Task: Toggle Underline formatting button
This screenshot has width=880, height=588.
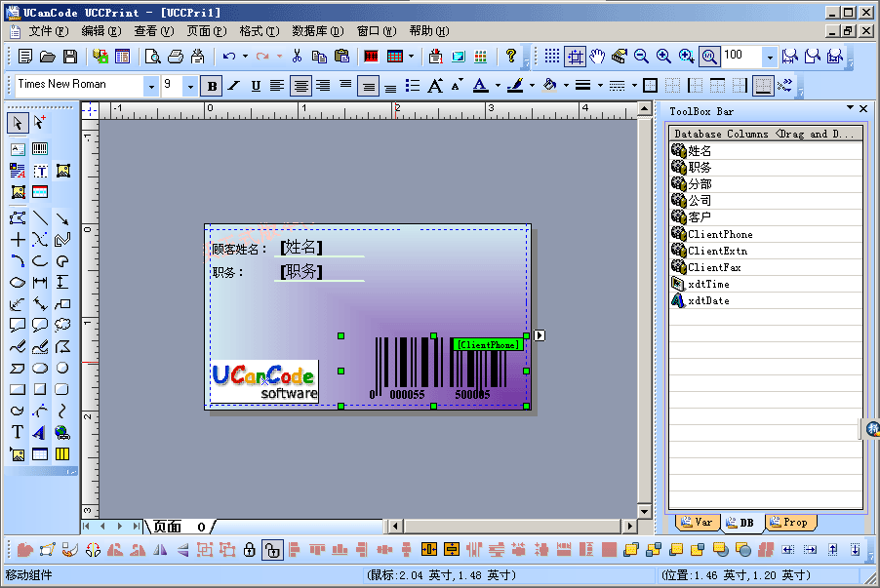Action: 256,86
